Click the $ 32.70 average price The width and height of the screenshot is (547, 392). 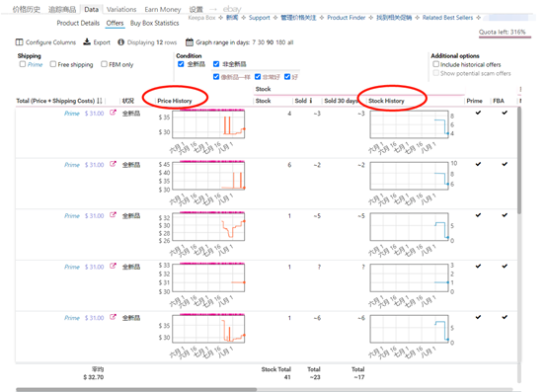coord(94,377)
